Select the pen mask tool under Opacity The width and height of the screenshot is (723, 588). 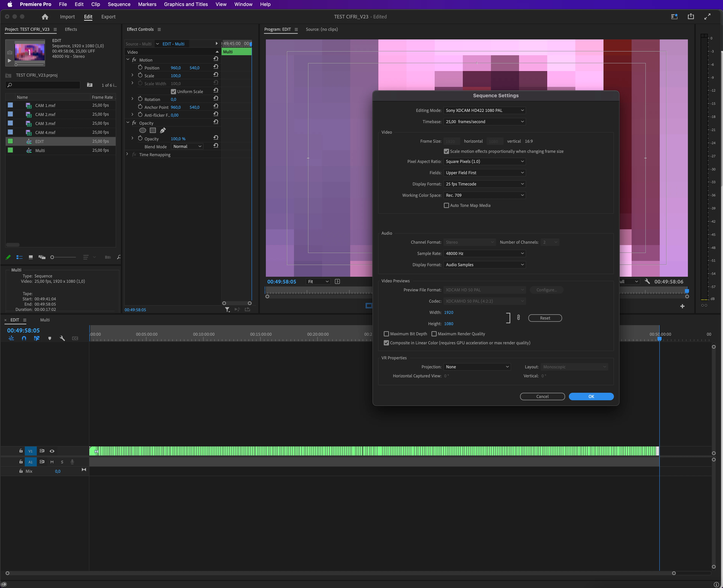click(x=163, y=130)
